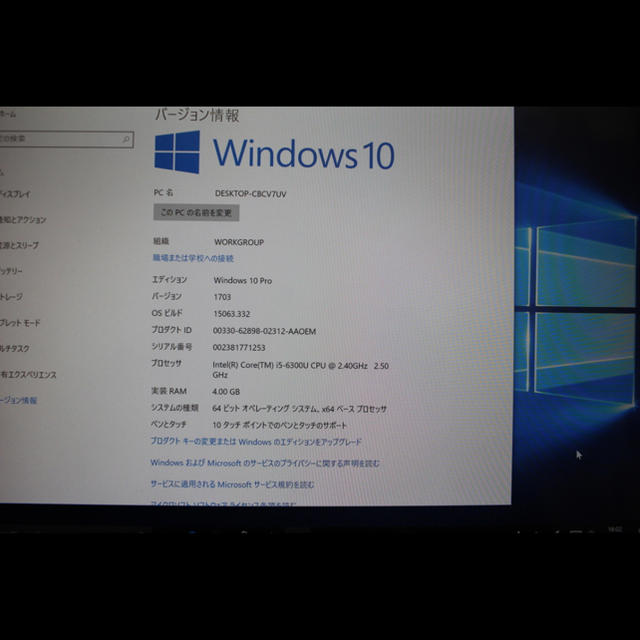Click the バージョン情報 page heading
Screen dimensions: 640x640
pyautogui.click(x=197, y=115)
